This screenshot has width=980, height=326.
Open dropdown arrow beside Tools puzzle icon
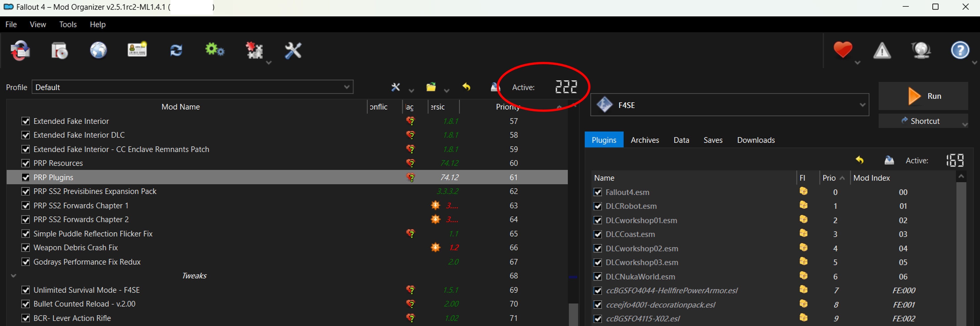tap(269, 63)
